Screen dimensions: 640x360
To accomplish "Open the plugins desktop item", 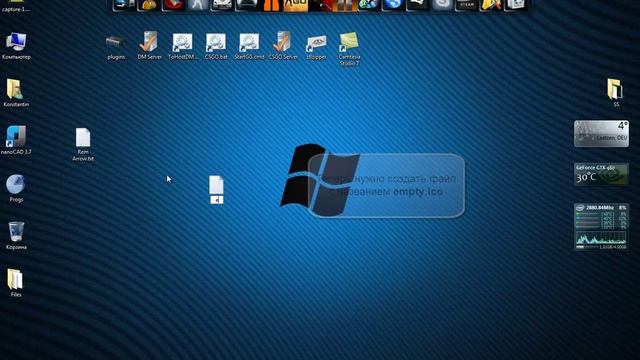I will coord(116,46).
